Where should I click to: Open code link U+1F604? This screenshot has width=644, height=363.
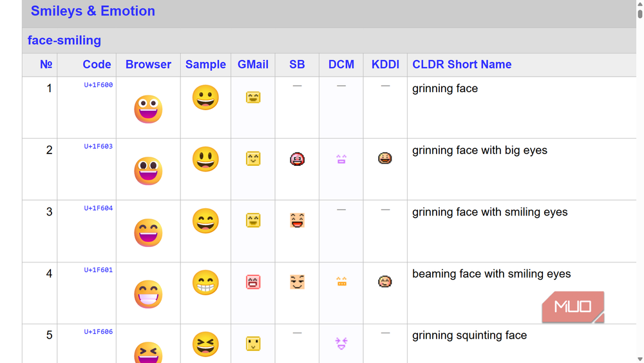(98, 208)
